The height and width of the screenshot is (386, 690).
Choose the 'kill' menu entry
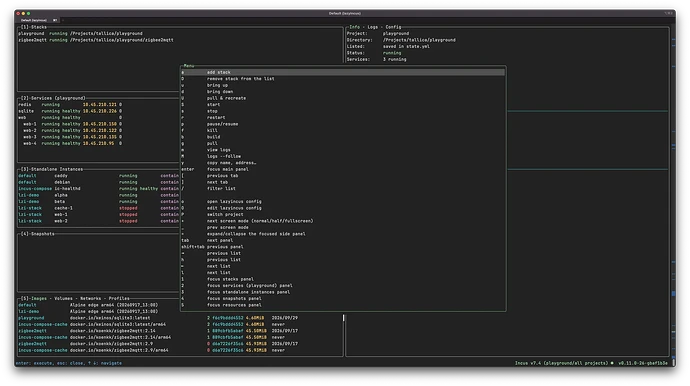click(x=343, y=130)
